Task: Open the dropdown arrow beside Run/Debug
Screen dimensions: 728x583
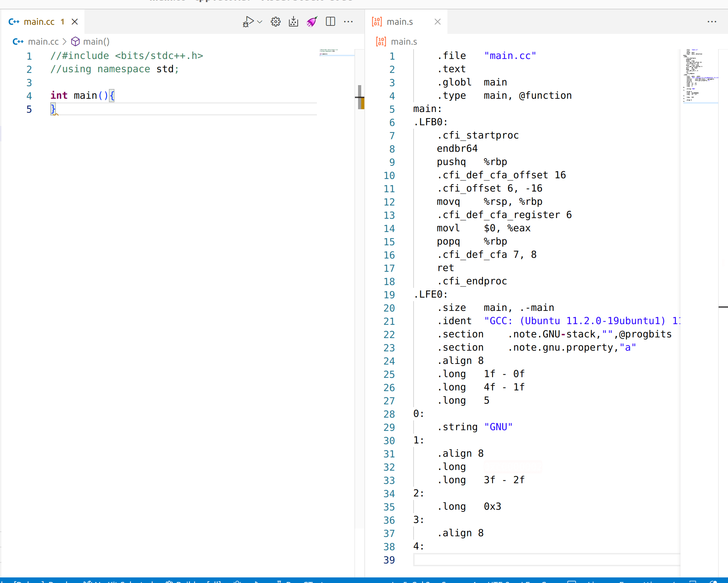Action: point(260,22)
